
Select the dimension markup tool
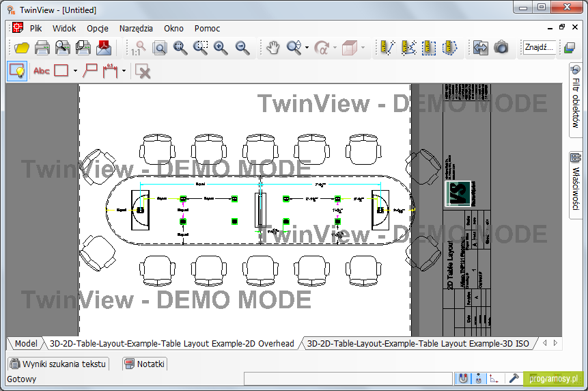coord(110,70)
